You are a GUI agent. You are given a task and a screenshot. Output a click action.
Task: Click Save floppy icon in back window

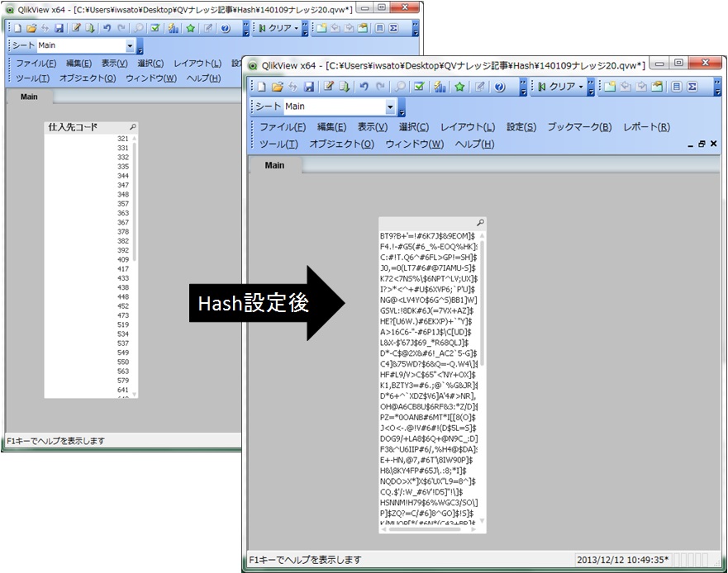[x=59, y=28]
